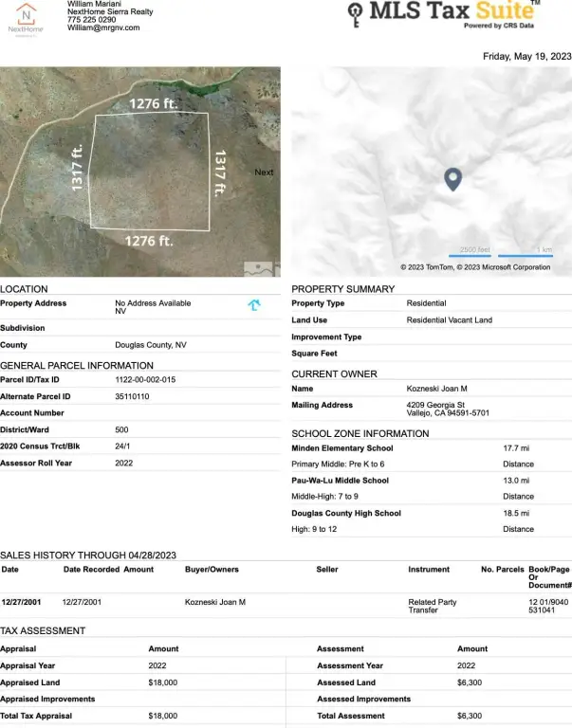Click the Pau-Wa-Lu Middle School entry
The image size is (572, 728).
[340, 481]
